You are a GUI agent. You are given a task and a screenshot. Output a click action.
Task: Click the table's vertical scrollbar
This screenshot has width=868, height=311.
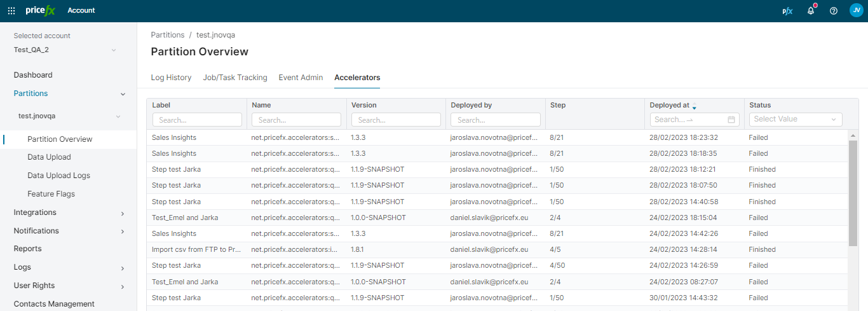853,191
